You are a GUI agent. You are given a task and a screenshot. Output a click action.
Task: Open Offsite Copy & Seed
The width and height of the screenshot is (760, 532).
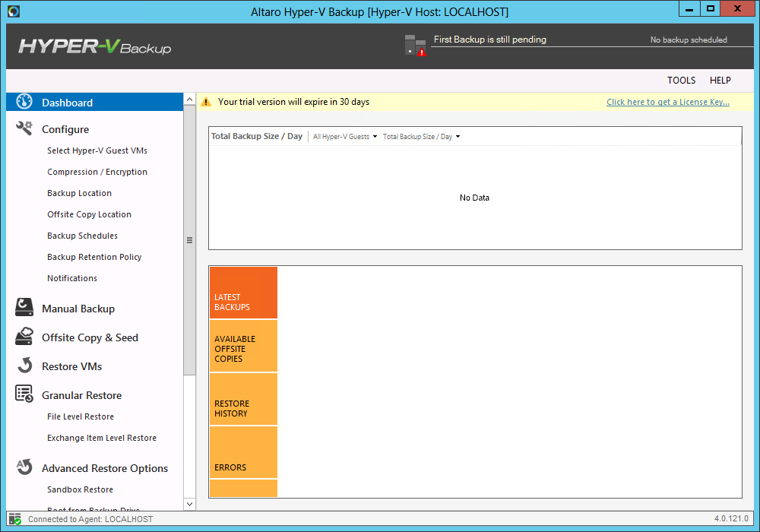pyautogui.click(x=90, y=337)
